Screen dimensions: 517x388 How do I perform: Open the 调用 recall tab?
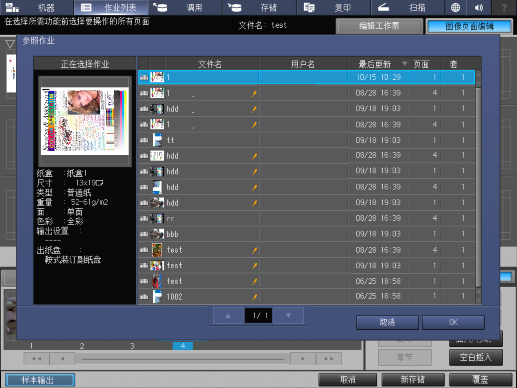185,7
